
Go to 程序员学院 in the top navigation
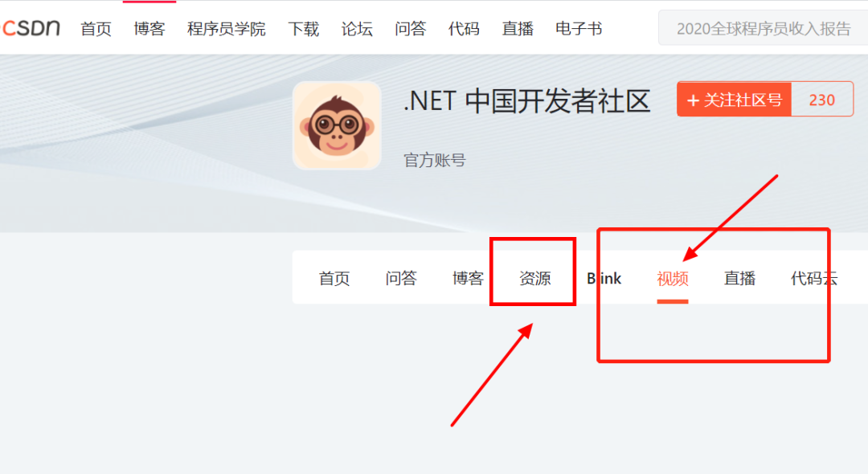[227, 29]
